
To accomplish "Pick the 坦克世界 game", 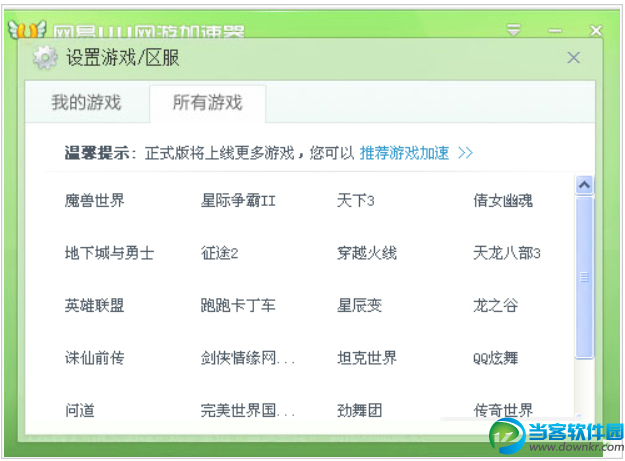I will [x=367, y=358].
